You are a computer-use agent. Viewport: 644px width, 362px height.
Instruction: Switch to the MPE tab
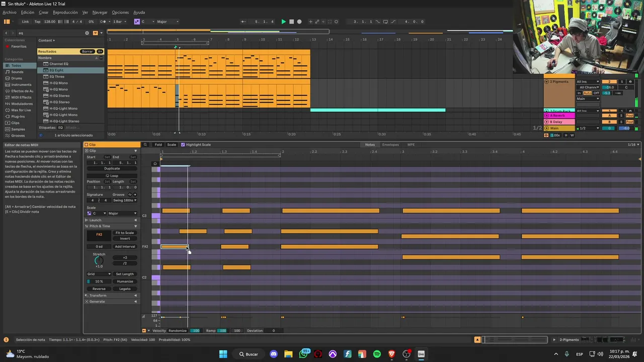(411, 145)
